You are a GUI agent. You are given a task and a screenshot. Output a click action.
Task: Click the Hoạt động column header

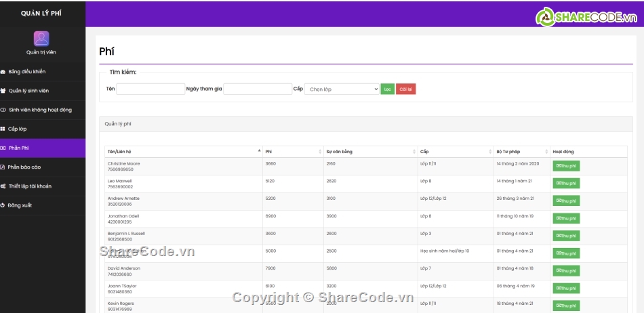coord(588,151)
